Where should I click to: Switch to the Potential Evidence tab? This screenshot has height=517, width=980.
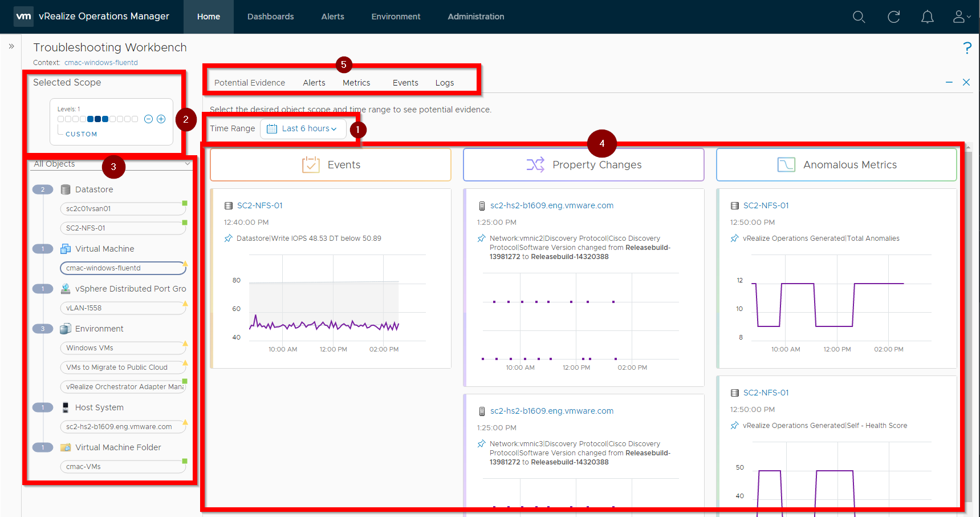(250, 83)
